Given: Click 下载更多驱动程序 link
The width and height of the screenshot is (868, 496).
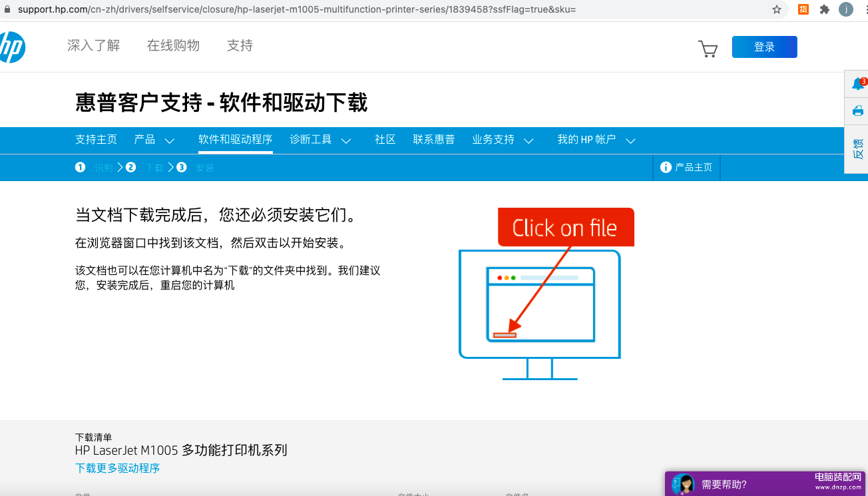Looking at the screenshot, I should 118,468.
